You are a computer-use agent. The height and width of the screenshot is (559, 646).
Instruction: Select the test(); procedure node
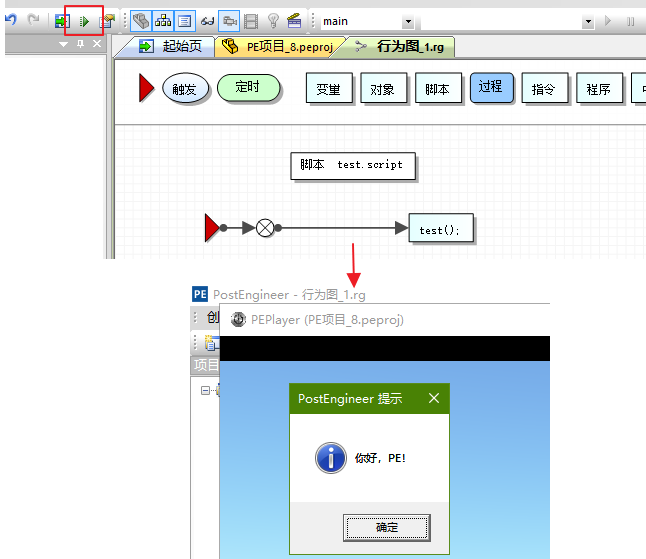coord(441,228)
